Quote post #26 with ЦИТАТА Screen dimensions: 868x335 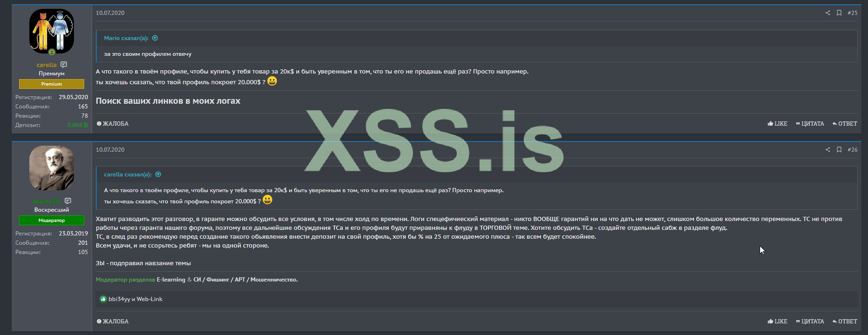click(x=810, y=322)
